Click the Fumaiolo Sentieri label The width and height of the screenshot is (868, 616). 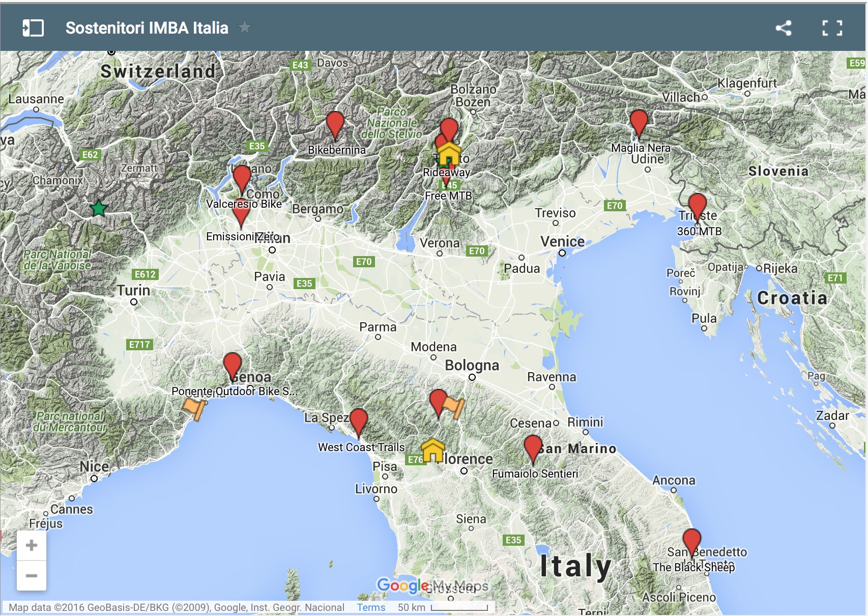tap(535, 473)
